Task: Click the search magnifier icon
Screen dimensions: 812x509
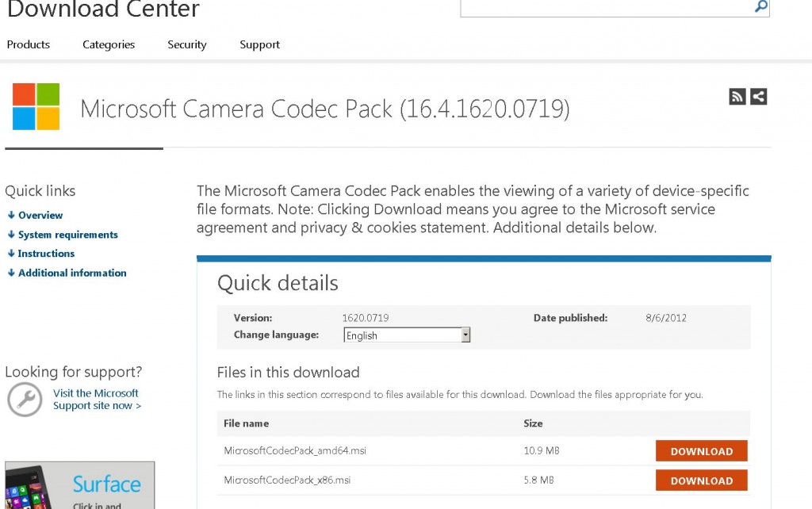Action: point(760,6)
